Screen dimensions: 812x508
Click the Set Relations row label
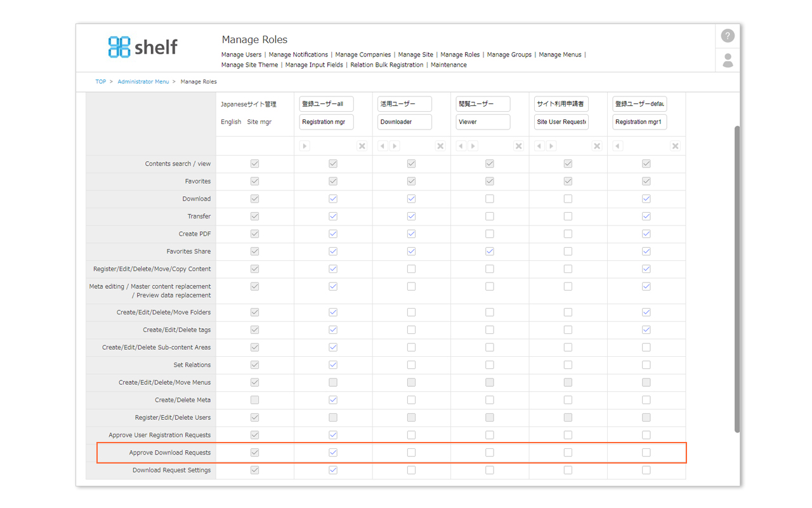(192, 365)
